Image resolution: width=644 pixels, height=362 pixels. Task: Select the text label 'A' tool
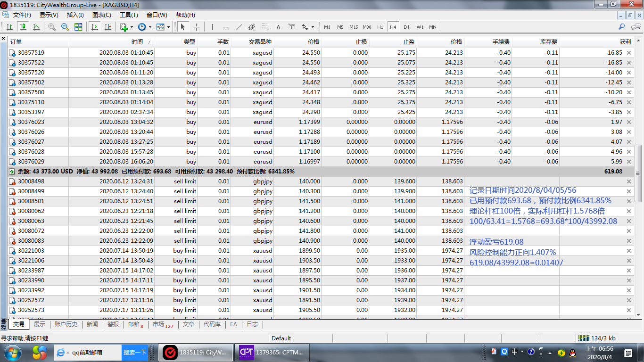click(x=278, y=27)
